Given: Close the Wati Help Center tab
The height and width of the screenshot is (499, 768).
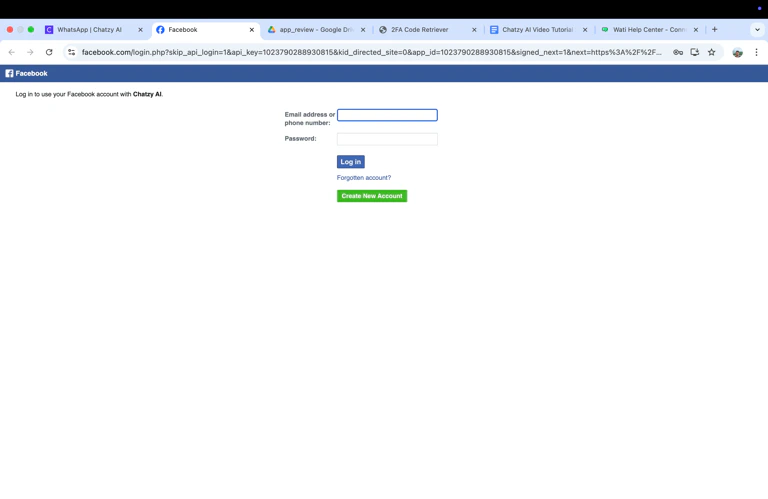Looking at the screenshot, I should tap(696, 30).
